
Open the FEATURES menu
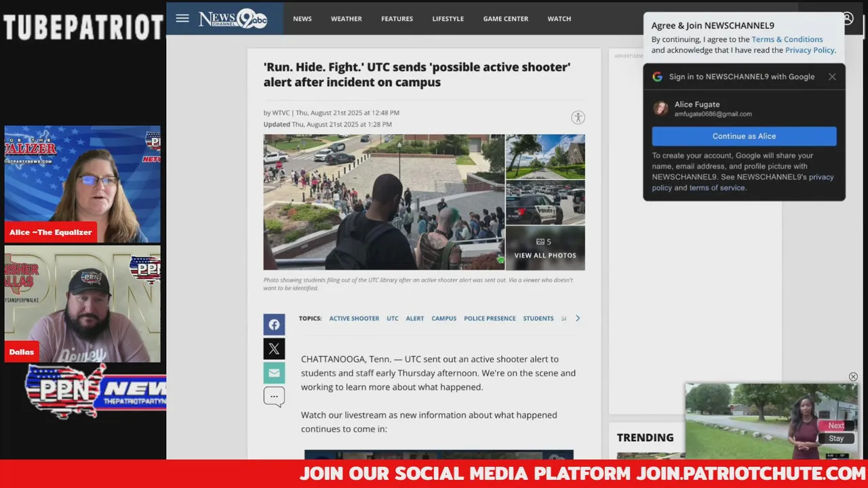[397, 18]
